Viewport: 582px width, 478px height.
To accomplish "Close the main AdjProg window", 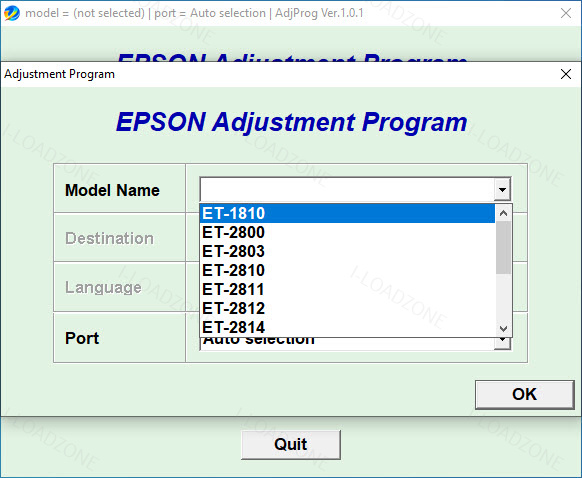I will tap(566, 13).
